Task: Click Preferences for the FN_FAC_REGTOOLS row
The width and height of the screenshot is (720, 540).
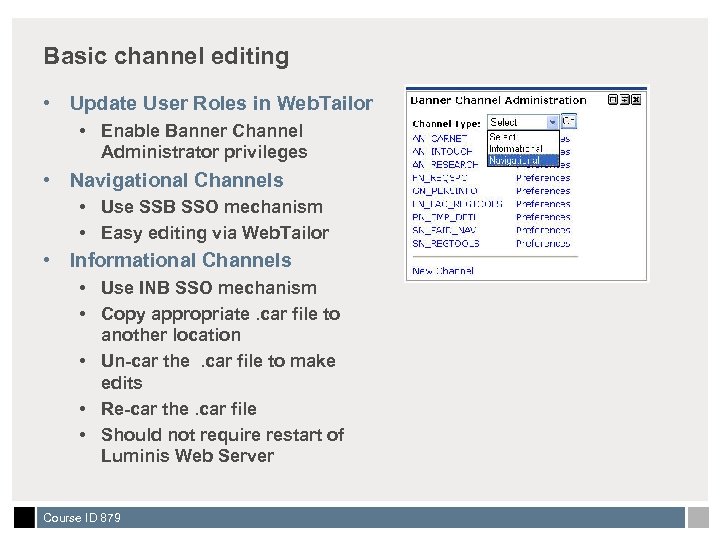Action: 543,203
